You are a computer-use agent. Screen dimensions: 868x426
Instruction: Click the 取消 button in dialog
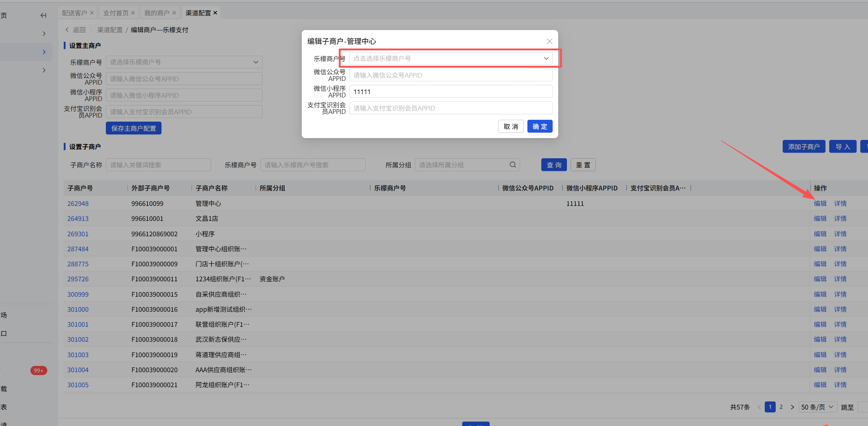(x=511, y=126)
